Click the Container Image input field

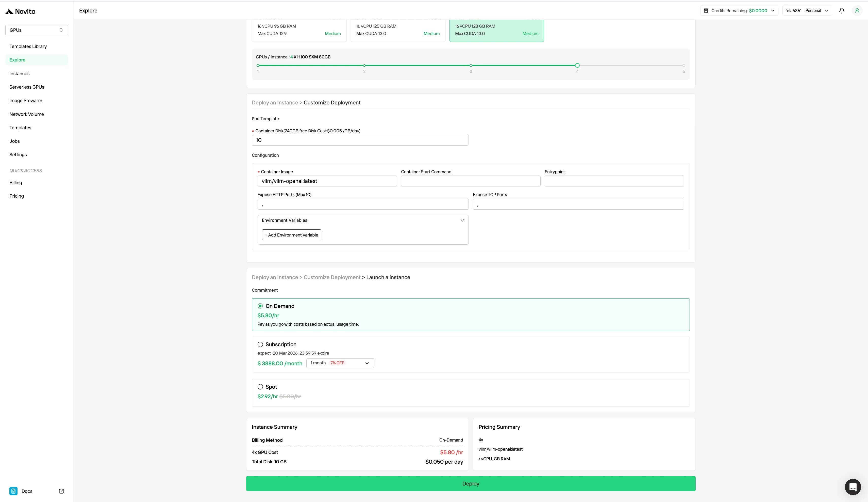[x=327, y=181]
